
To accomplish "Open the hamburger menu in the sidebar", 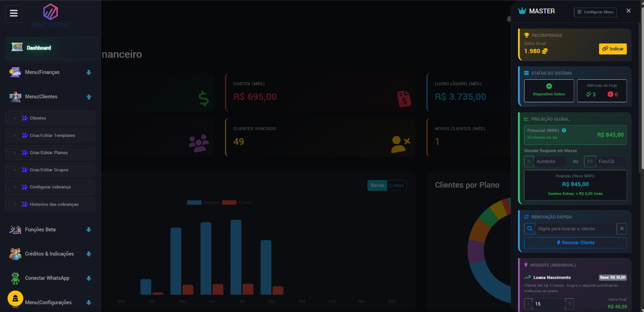I will 14,13.
